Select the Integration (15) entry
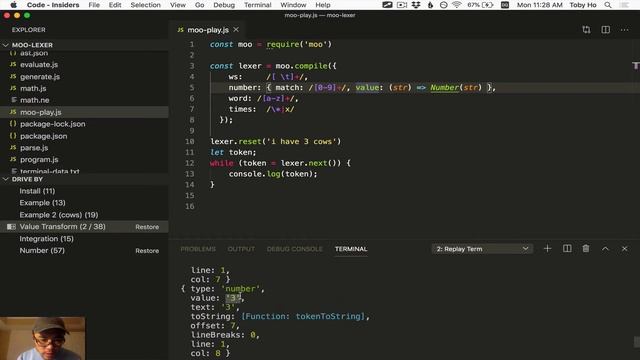The width and height of the screenshot is (640, 360). point(47,239)
